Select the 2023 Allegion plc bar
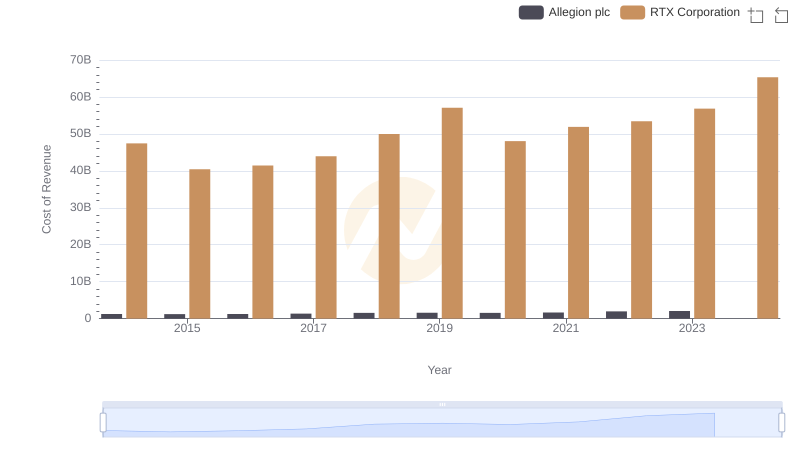800x461 pixels. tap(680, 315)
